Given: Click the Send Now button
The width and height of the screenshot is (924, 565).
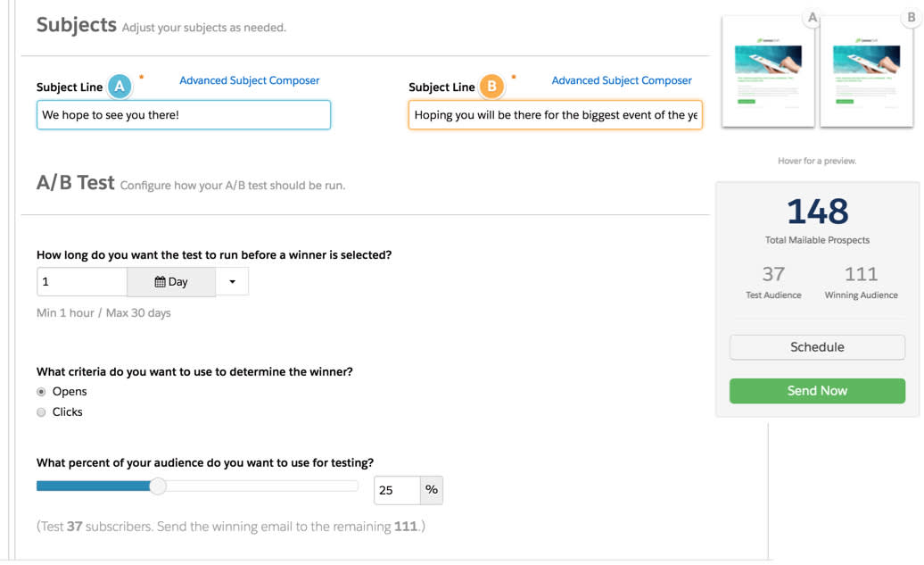Looking at the screenshot, I should click(x=817, y=390).
